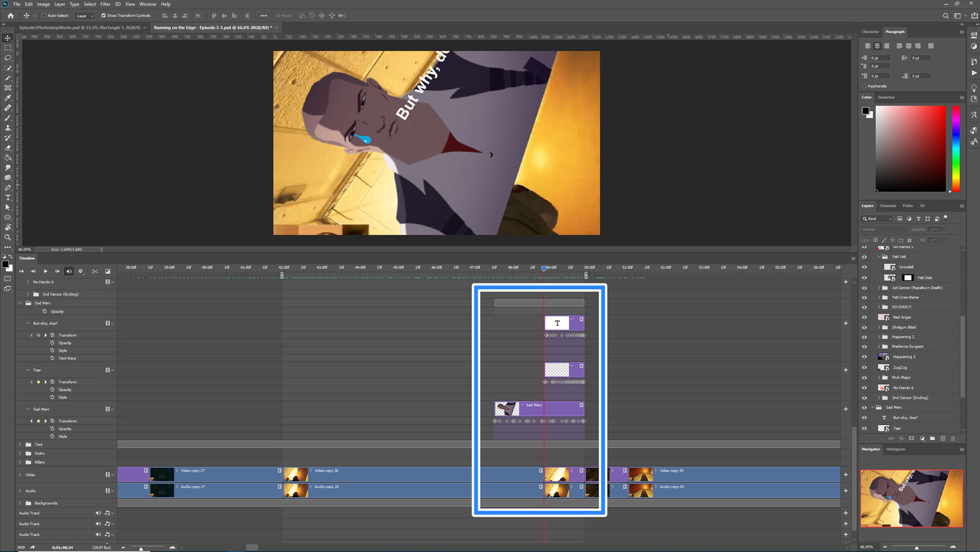Image resolution: width=980 pixels, height=552 pixels.
Task: Toggle Hyphenate checkbox in Paragraph panel
Action: click(864, 86)
